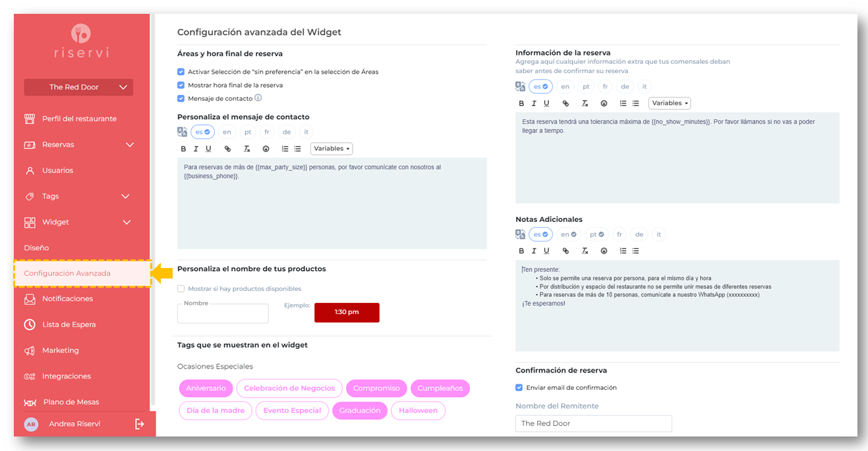The image size is (868, 451).
Task: Click into the Notas Adicionales text area
Action: pos(678,305)
